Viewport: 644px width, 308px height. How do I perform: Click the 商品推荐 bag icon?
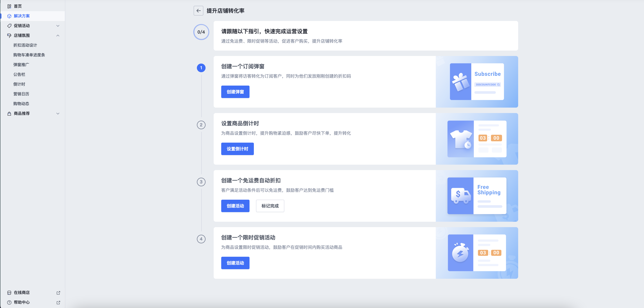pyautogui.click(x=9, y=113)
